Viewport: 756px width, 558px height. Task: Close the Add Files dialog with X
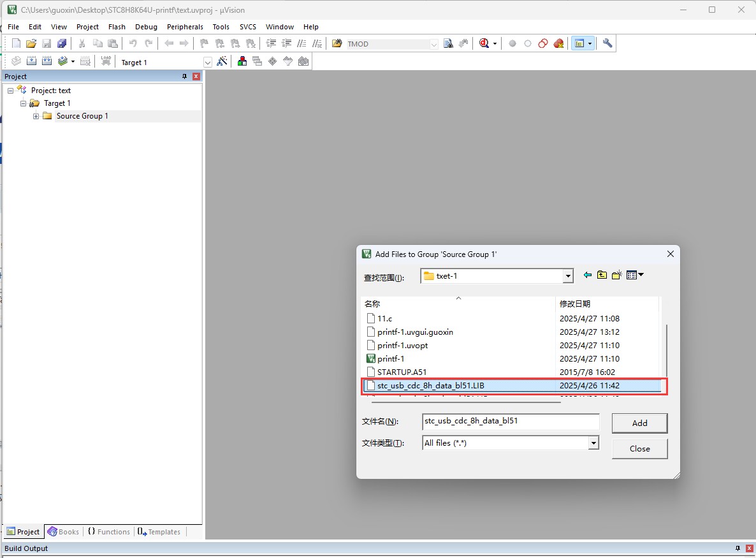click(670, 254)
